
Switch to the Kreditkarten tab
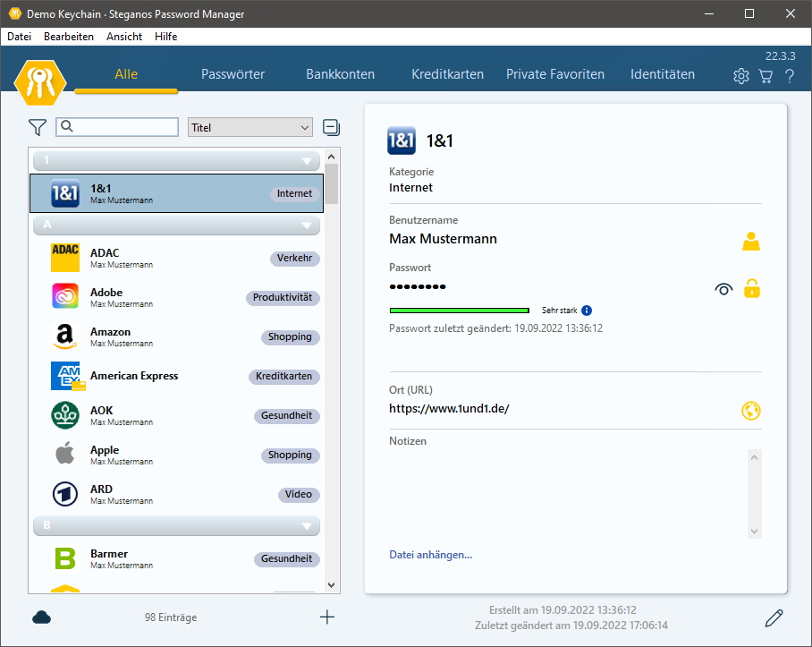pos(447,74)
